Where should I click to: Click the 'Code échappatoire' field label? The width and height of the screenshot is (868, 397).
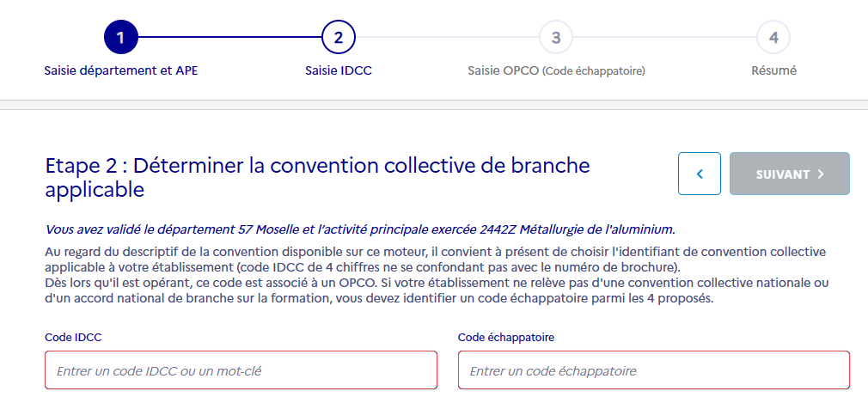click(506, 338)
